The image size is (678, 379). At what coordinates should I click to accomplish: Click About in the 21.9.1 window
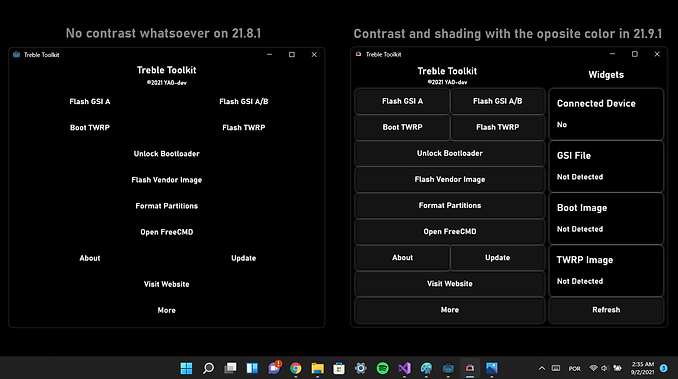402,258
